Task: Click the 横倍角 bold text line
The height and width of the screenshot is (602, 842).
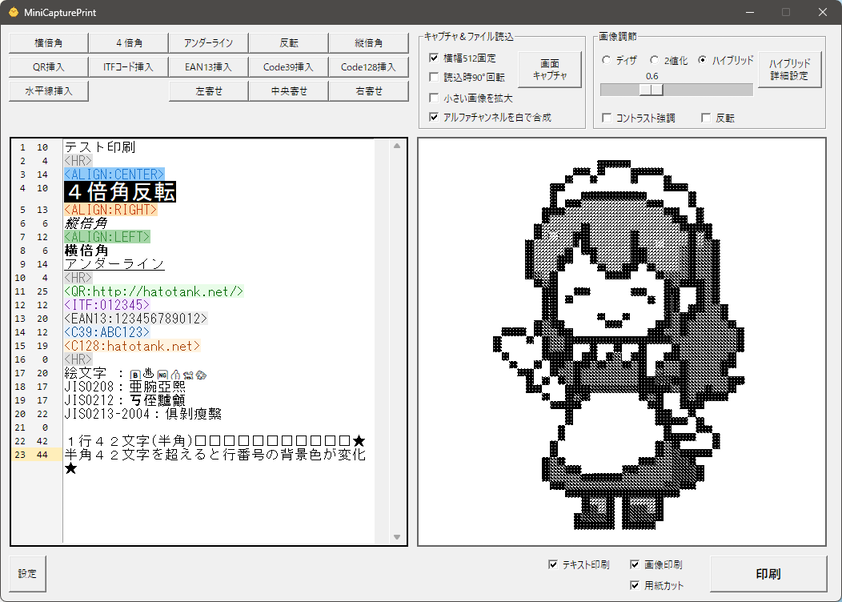Action: pyautogui.click(x=86, y=250)
